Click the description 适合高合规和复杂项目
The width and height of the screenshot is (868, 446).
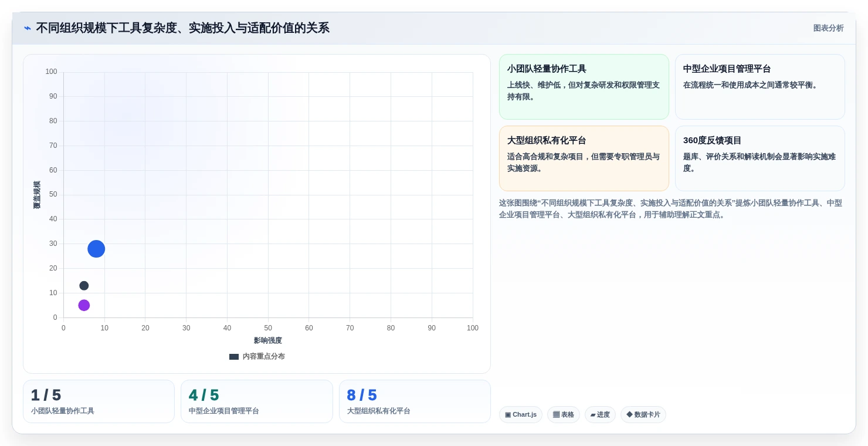[584, 163]
